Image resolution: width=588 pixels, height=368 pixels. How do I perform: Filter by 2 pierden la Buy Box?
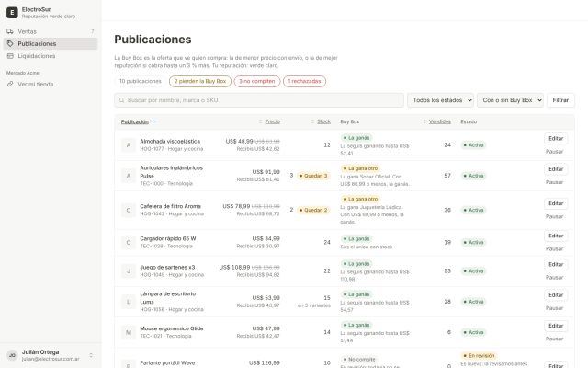200,81
